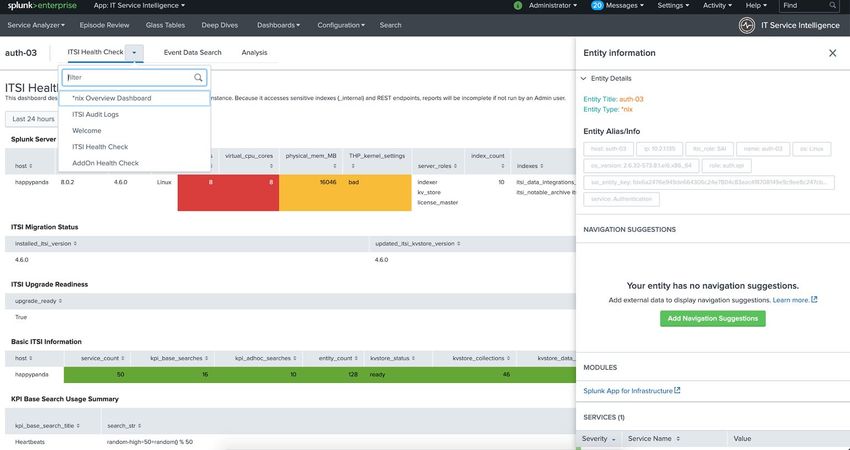Toggle the ITSI Health Check tab dropdown arrow
Viewport: 850px width, 450px height.
click(x=134, y=53)
